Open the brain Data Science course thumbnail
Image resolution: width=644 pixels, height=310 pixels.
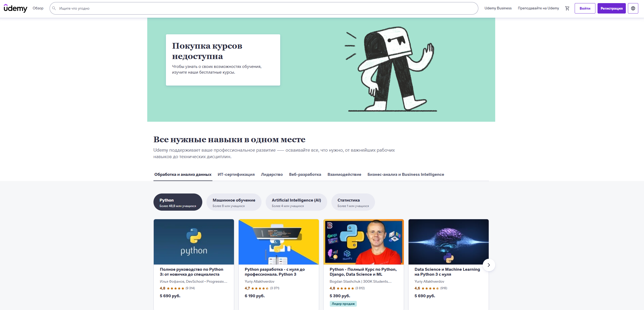[x=448, y=242]
